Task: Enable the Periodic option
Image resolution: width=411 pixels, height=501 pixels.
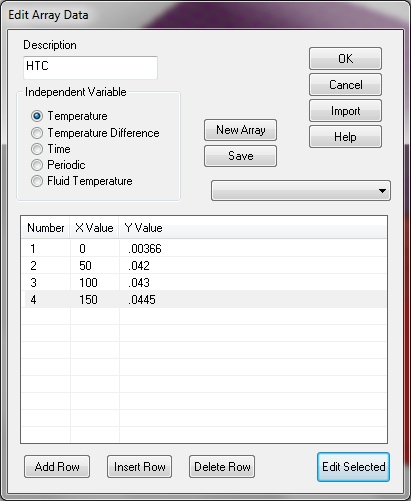Action: point(37,165)
